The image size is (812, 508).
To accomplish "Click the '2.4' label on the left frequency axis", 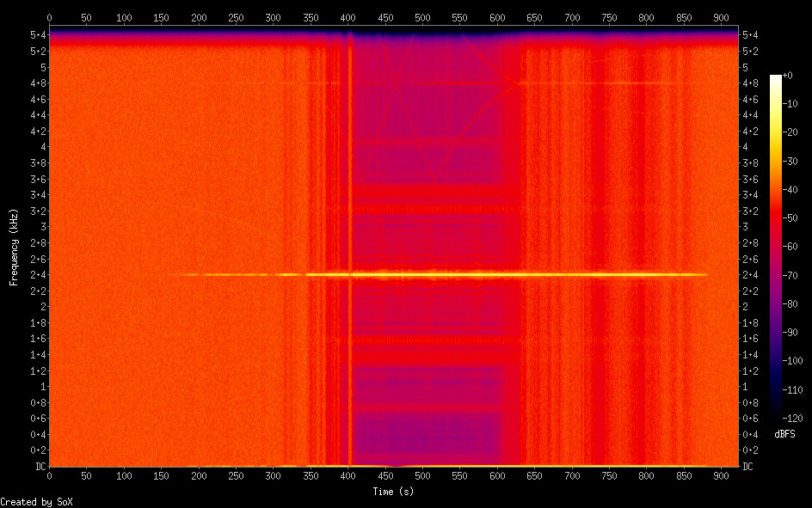I will (37, 275).
